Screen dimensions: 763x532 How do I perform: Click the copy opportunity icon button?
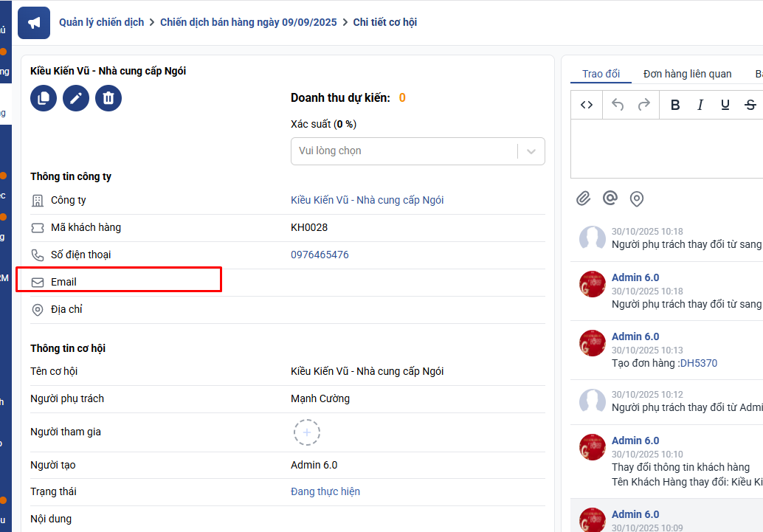click(44, 98)
